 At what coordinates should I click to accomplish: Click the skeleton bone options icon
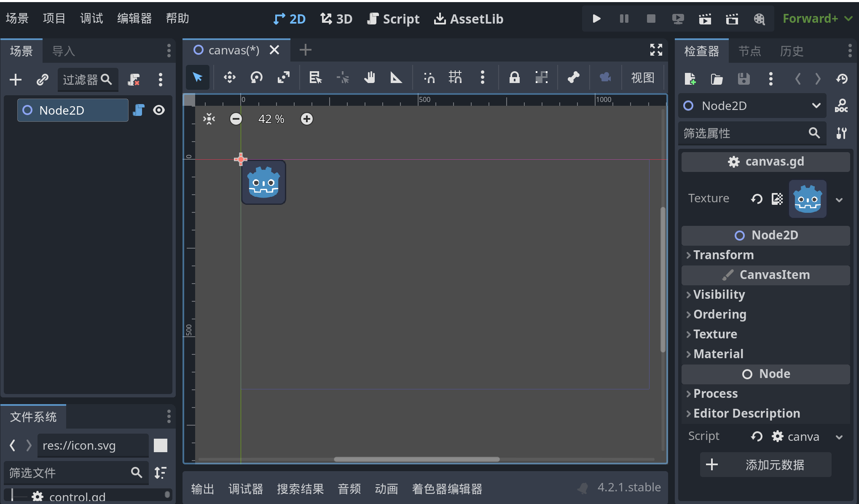(573, 78)
